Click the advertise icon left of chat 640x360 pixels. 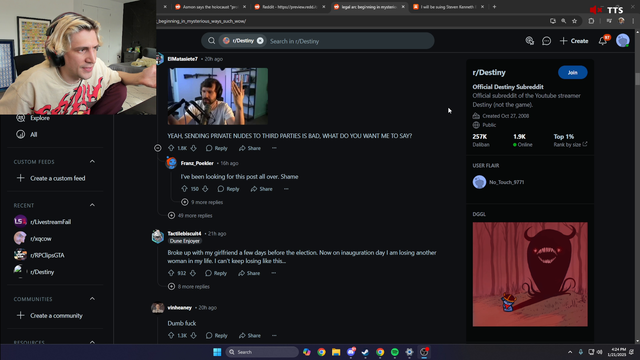530,41
